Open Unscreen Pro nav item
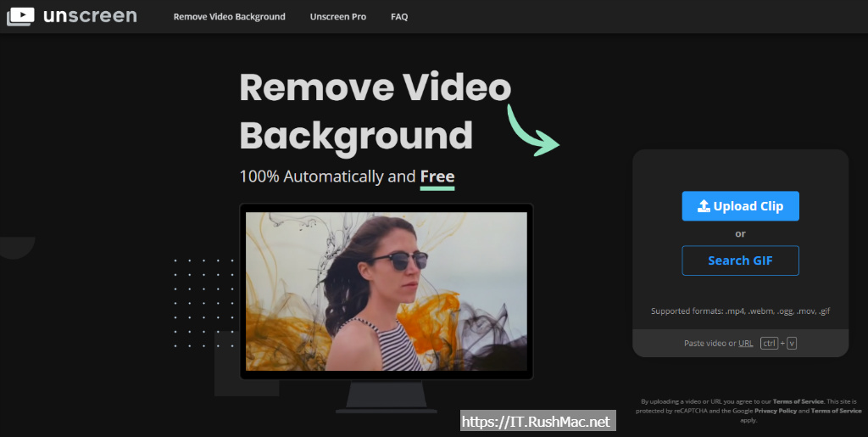This screenshot has width=868, height=437. 337,17
